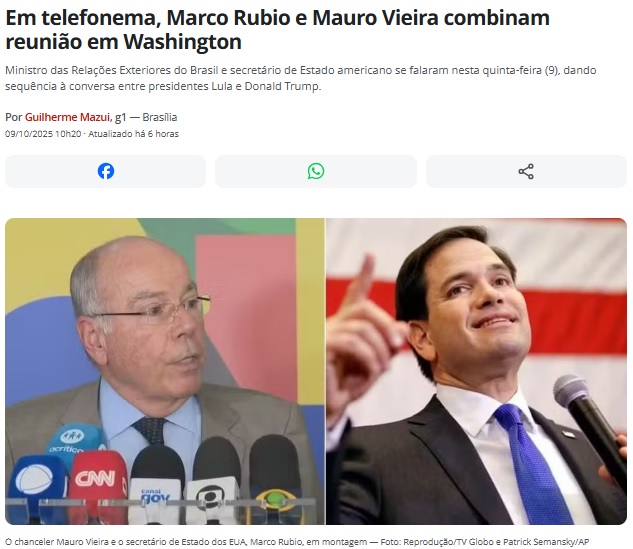
Task: Click the Band yellow-green microphone logo
Action: (x=275, y=499)
